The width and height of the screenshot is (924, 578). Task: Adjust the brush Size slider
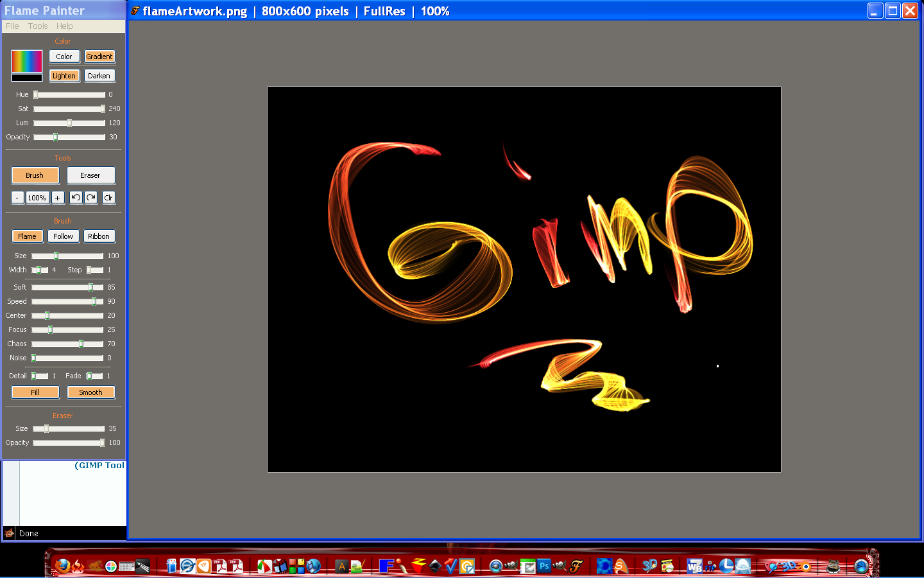[x=67, y=256]
